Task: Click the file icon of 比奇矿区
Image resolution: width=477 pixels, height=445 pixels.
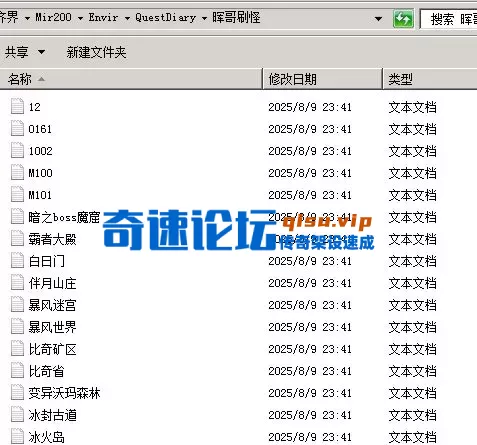Action: [x=17, y=349]
